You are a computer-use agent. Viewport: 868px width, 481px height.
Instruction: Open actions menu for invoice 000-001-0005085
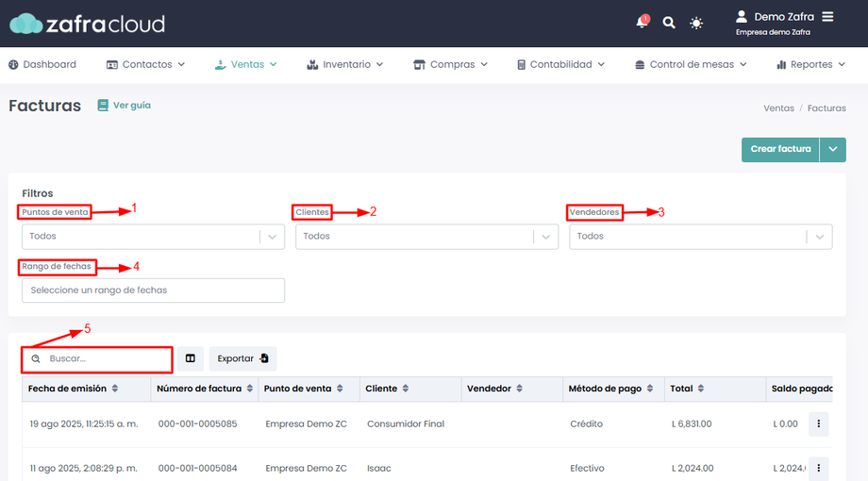(x=819, y=424)
